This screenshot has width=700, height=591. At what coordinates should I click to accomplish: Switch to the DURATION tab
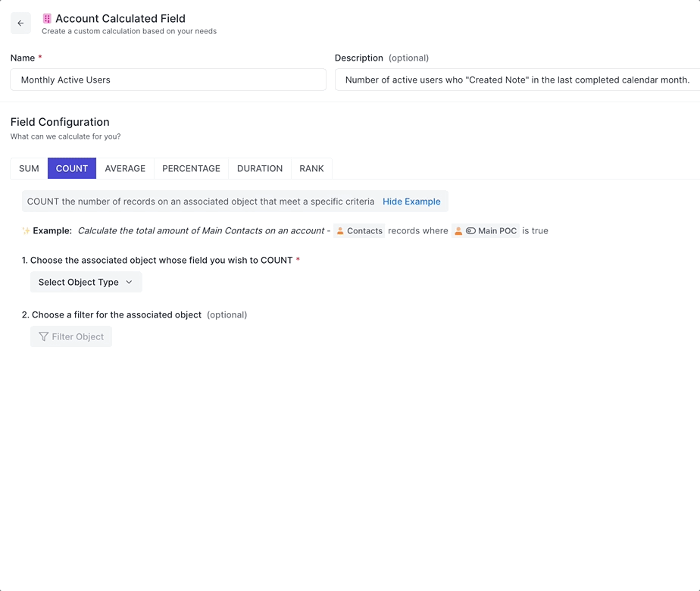(259, 168)
